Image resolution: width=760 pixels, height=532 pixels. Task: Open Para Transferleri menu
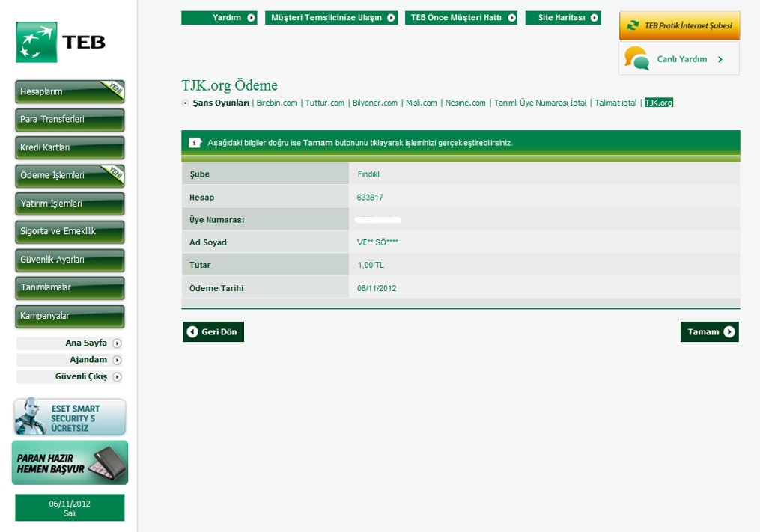click(70, 120)
